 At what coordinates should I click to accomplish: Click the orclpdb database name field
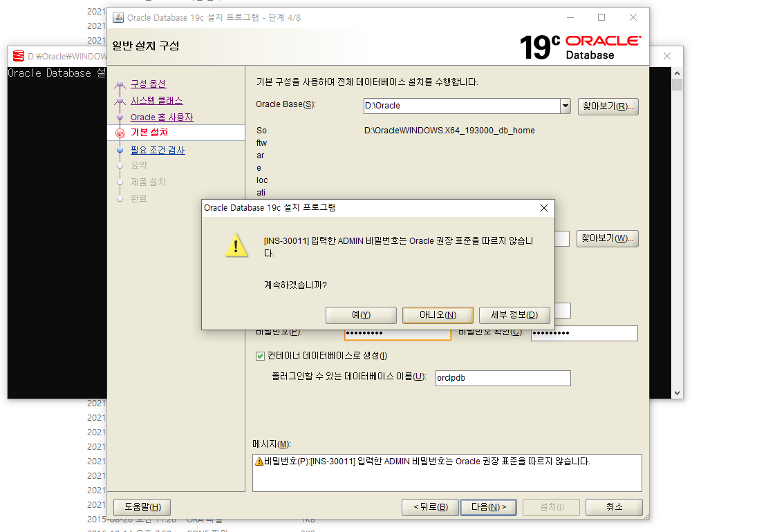coord(503,378)
